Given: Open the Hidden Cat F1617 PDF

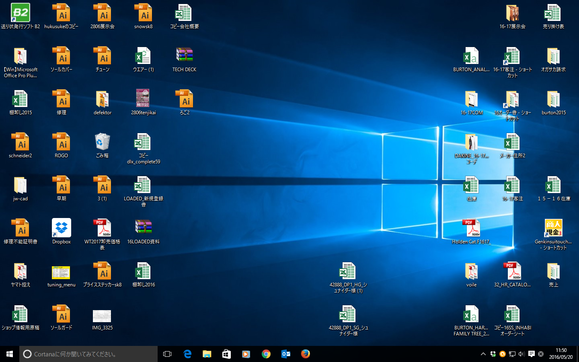Looking at the screenshot, I should (471, 228).
